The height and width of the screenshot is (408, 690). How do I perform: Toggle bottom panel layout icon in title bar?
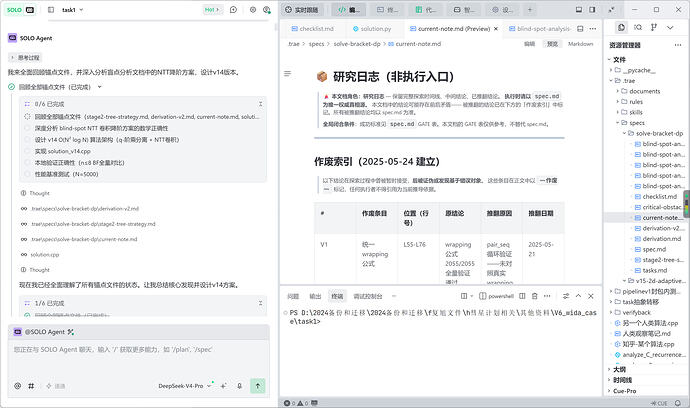(x=579, y=9)
